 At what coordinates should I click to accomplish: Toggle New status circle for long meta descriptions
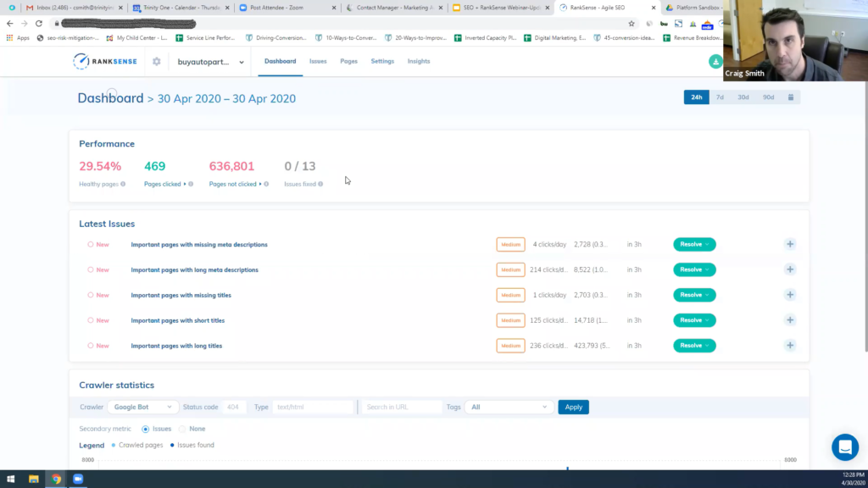point(90,269)
